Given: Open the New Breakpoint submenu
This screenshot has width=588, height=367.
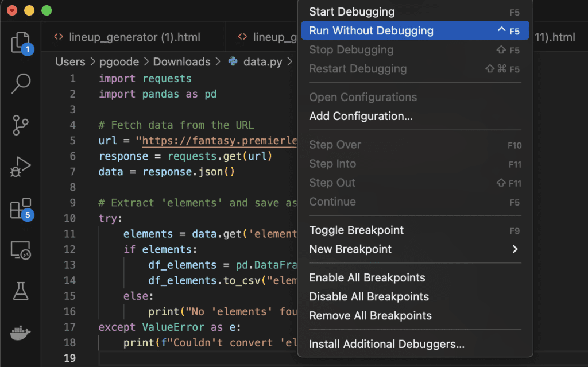Looking at the screenshot, I should (x=415, y=249).
